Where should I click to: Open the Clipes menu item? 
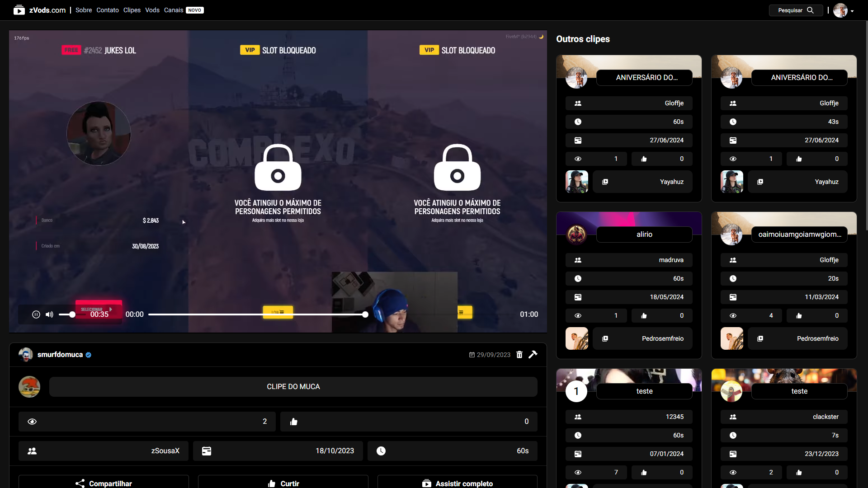pyautogui.click(x=132, y=10)
